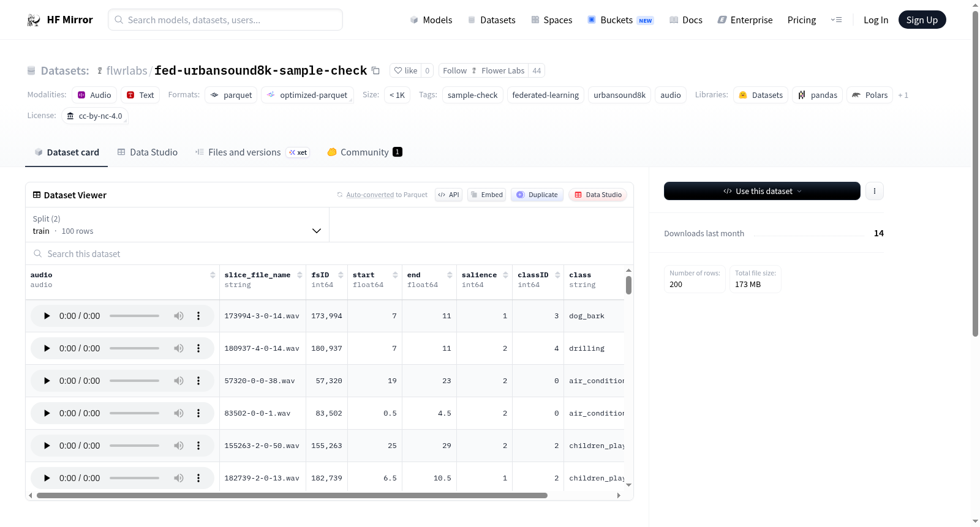Click the HF Mirror logo icon
This screenshot has width=980, height=527.
click(x=34, y=20)
